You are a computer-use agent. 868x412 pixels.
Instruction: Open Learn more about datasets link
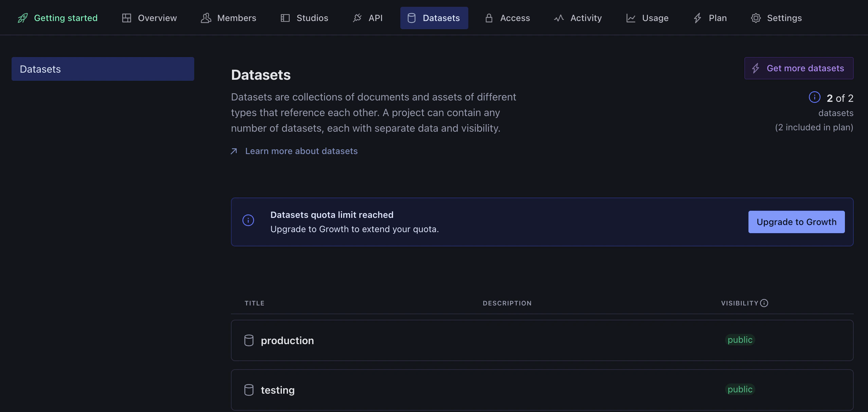[301, 151]
